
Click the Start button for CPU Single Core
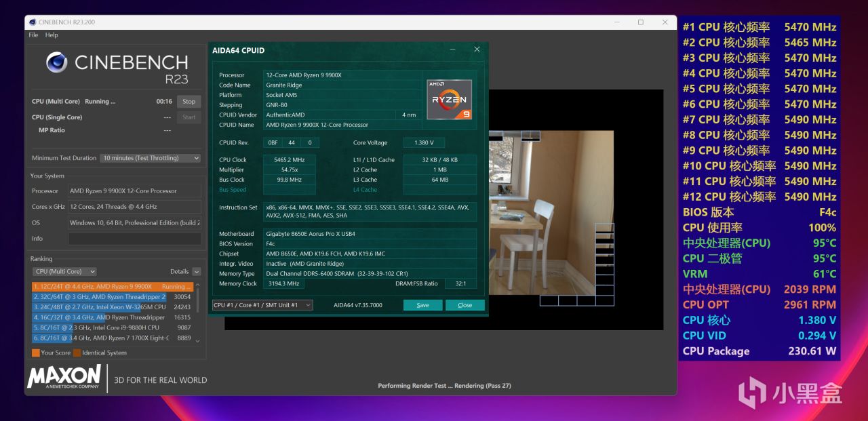[x=189, y=117]
